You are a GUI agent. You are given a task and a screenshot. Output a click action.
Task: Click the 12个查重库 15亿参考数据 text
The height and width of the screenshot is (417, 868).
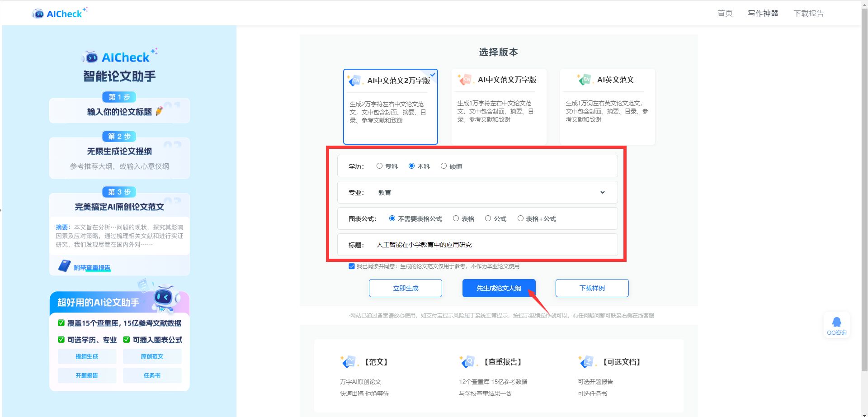[493, 382]
